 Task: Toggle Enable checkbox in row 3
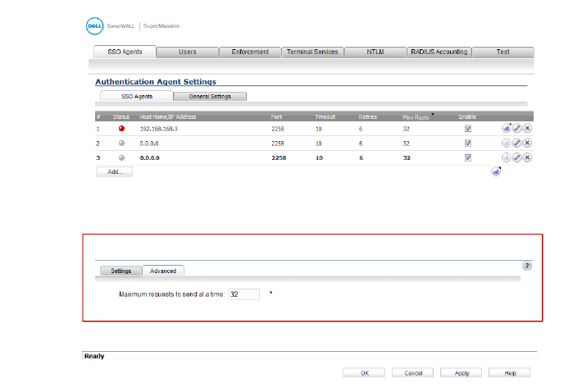468,157
